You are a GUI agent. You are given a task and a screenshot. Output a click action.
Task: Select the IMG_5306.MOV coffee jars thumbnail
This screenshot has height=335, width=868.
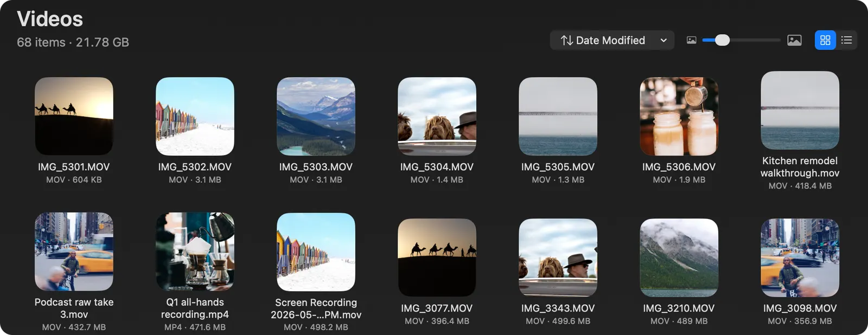679,116
